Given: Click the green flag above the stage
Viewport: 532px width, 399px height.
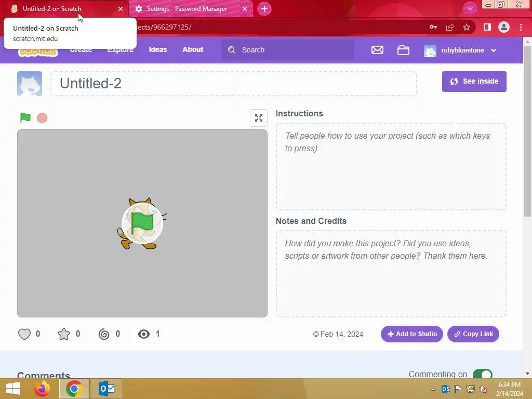Looking at the screenshot, I should [25, 118].
